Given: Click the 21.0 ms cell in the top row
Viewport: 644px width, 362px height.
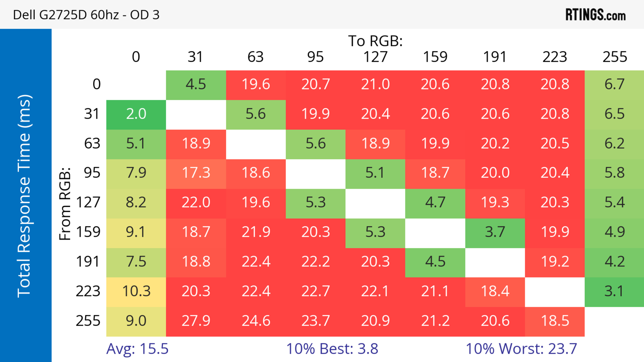Looking at the screenshot, I should click(x=375, y=84).
